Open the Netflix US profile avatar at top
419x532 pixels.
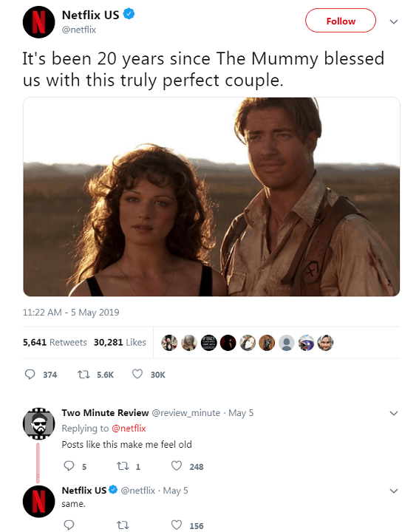(x=38, y=22)
